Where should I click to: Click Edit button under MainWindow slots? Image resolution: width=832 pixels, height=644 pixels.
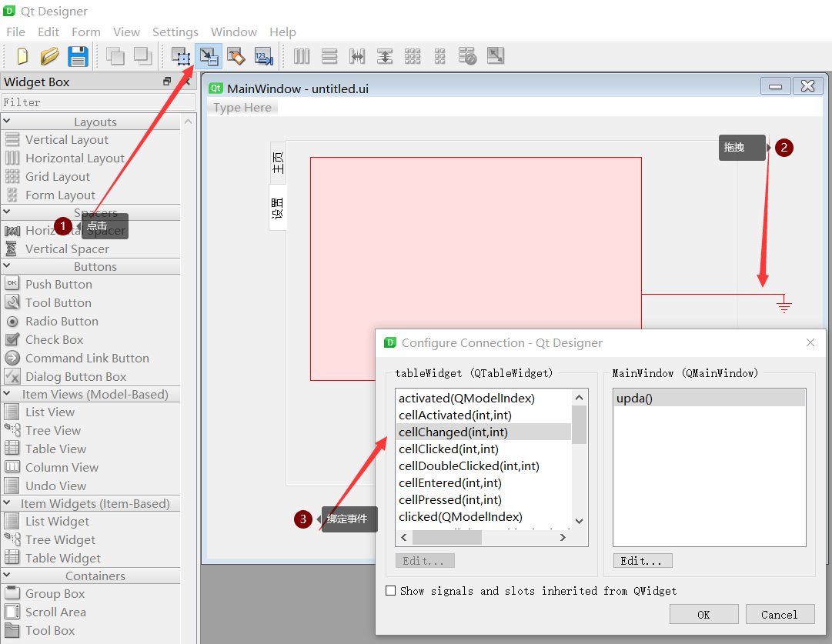click(643, 561)
